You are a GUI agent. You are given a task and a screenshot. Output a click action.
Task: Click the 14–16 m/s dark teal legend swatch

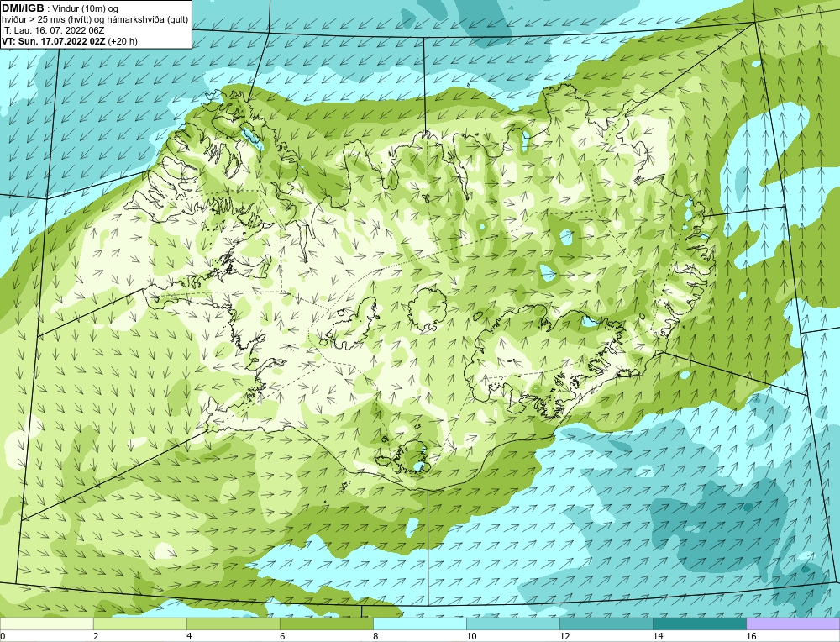(x=700, y=624)
